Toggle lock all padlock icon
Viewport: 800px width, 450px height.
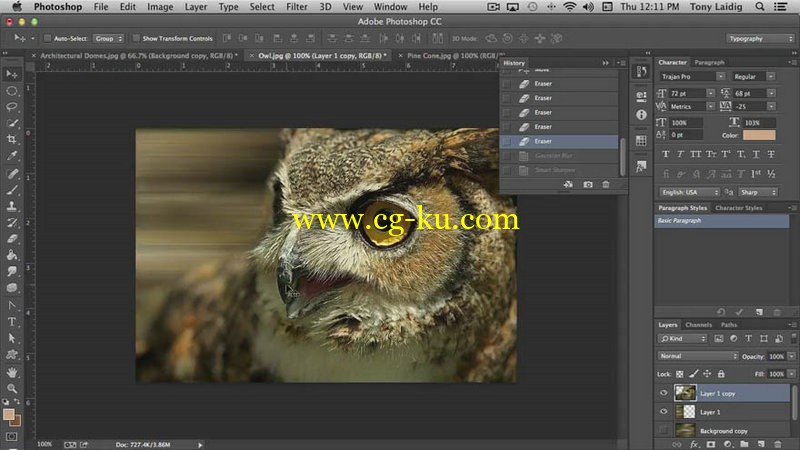tap(721, 374)
